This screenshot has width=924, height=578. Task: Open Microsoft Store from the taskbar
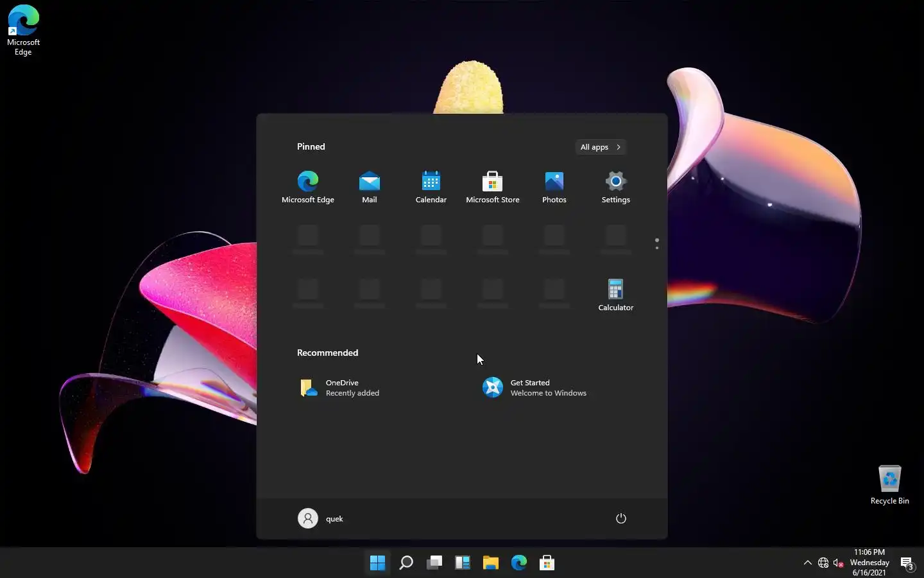point(547,563)
